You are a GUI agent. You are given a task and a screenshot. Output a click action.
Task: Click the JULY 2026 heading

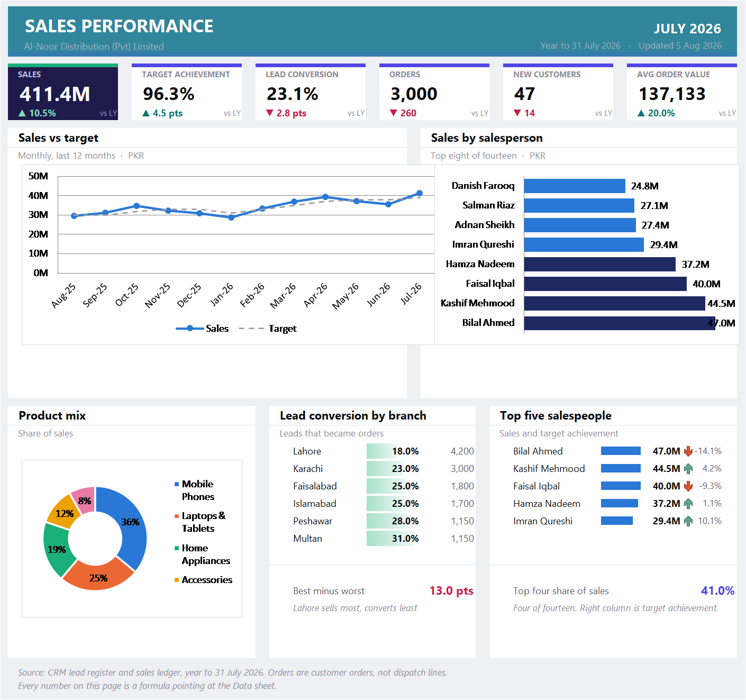(x=687, y=29)
